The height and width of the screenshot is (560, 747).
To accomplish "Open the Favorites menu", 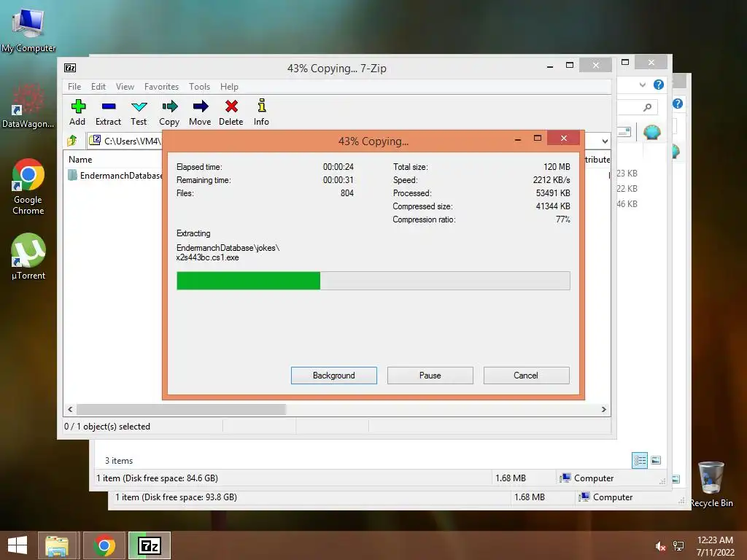I will [161, 87].
